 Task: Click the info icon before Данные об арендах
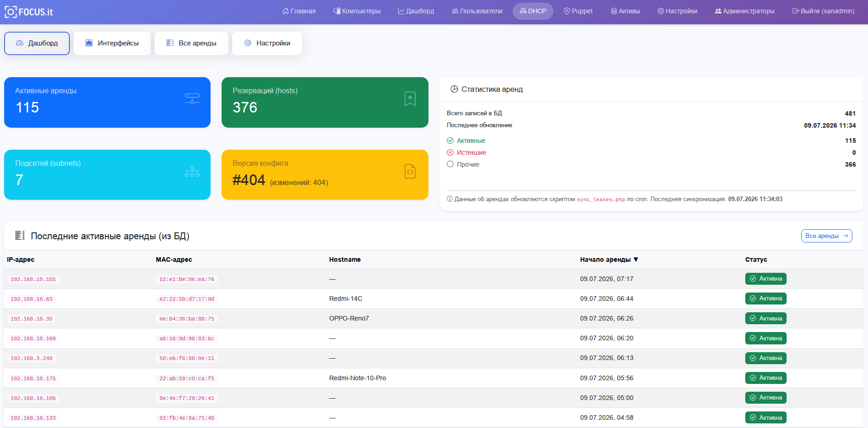pyautogui.click(x=450, y=199)
